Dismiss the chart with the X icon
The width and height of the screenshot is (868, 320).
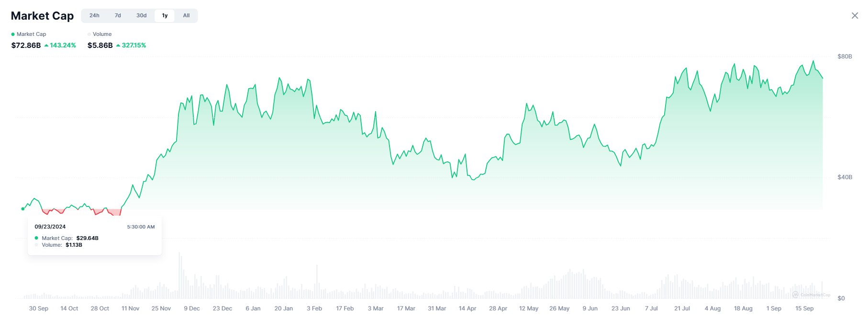[856, 15]
